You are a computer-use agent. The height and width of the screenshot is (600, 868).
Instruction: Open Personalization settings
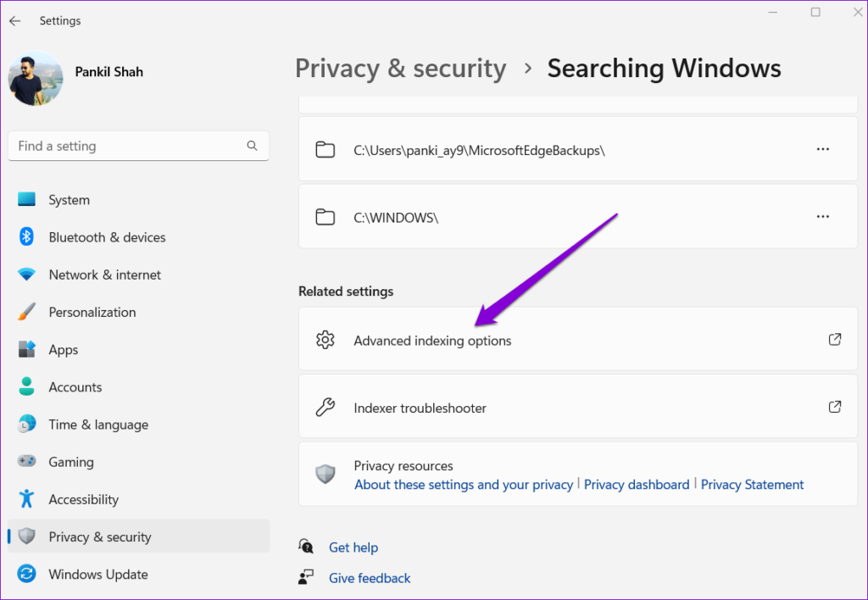pos(93,311)
